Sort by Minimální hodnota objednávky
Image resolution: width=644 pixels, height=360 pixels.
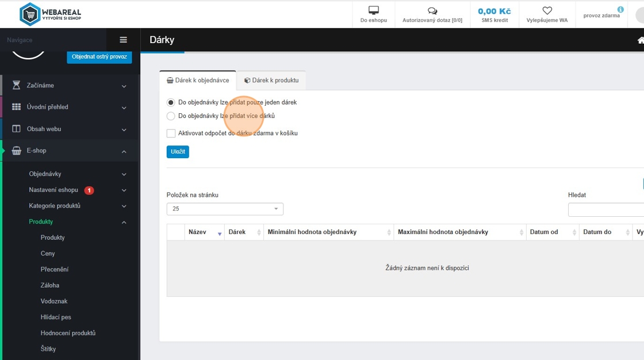tap(328, 232)
